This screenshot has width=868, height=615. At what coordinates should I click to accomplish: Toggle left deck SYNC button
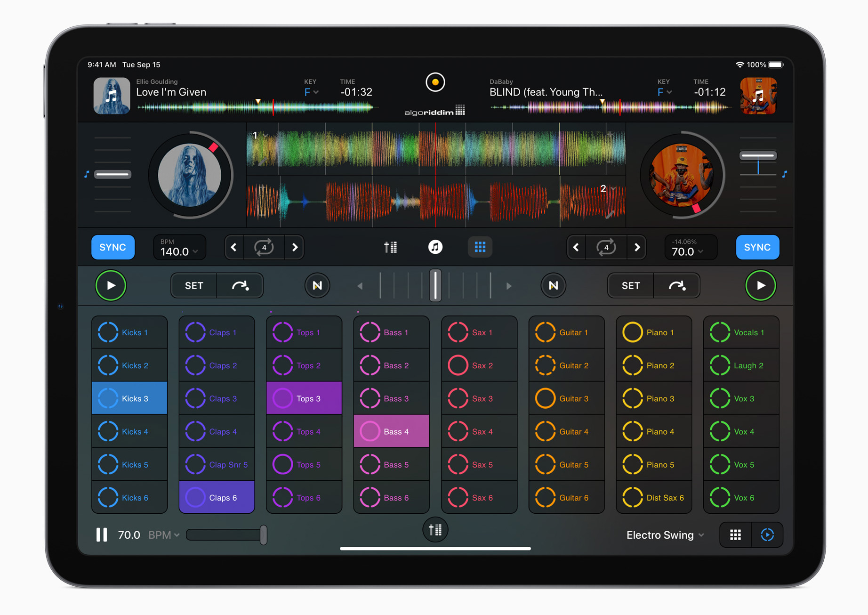tap(113, 247)
